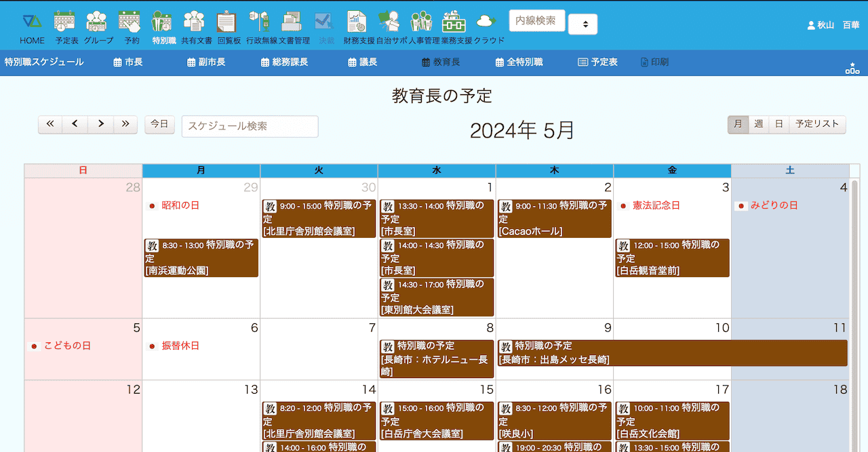Open the 共有文書 shared documents icon
Image resolution: width=868 pixels, height=452 pixels.
pos(195,22)
